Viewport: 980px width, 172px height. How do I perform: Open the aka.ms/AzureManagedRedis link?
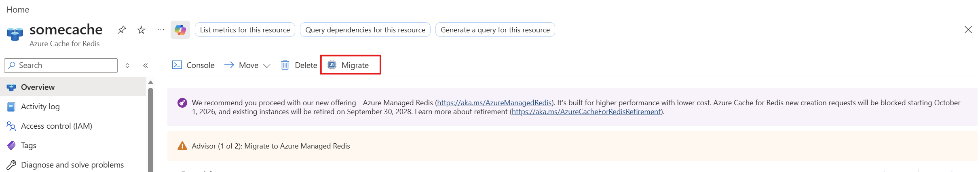494,103
